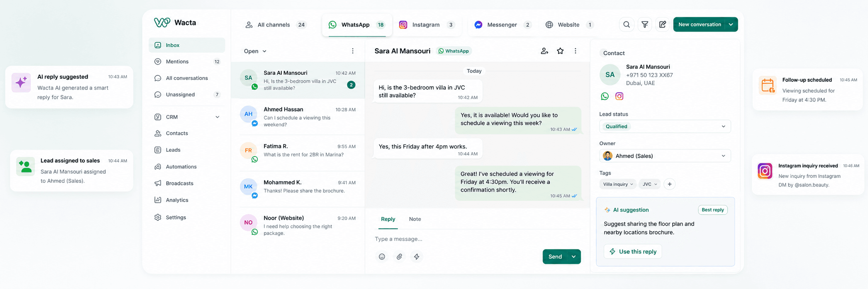The image size is (868, 289).
Task: Select Inbox in sidebar
Action: (187, 45)
